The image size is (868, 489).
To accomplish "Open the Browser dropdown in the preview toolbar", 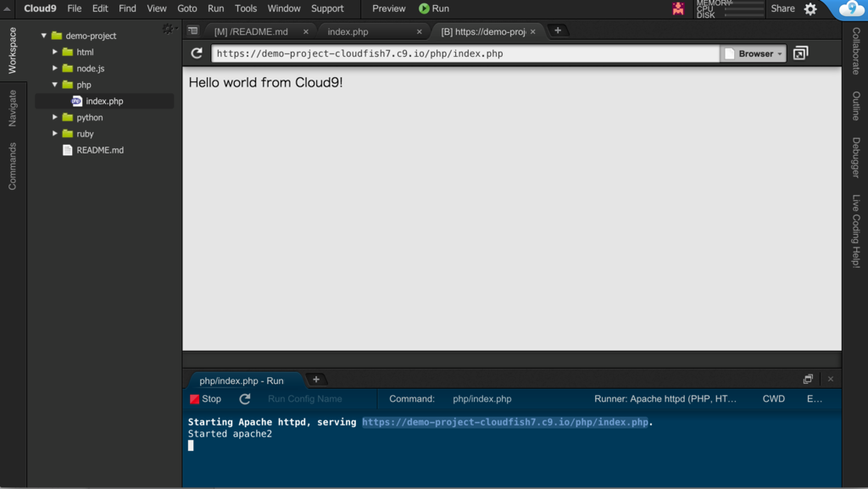I will click(x=753, y=53).
